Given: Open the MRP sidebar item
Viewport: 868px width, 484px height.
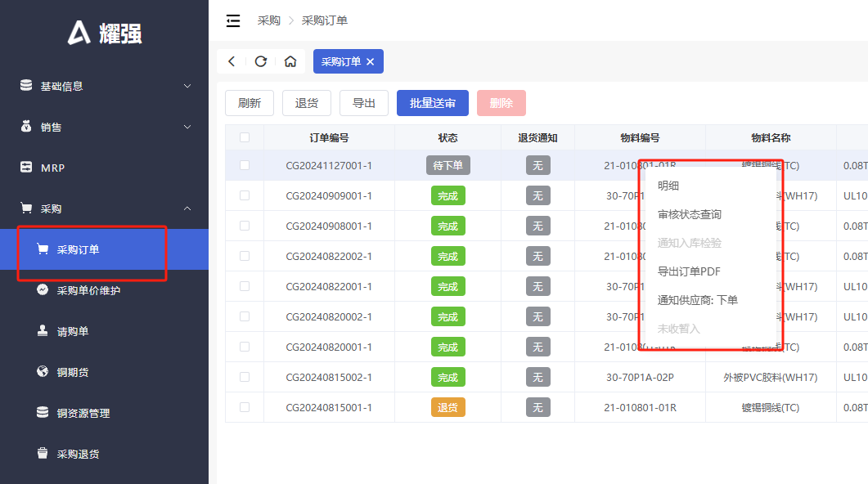Looking at the screenshot, I should (104, 168).
